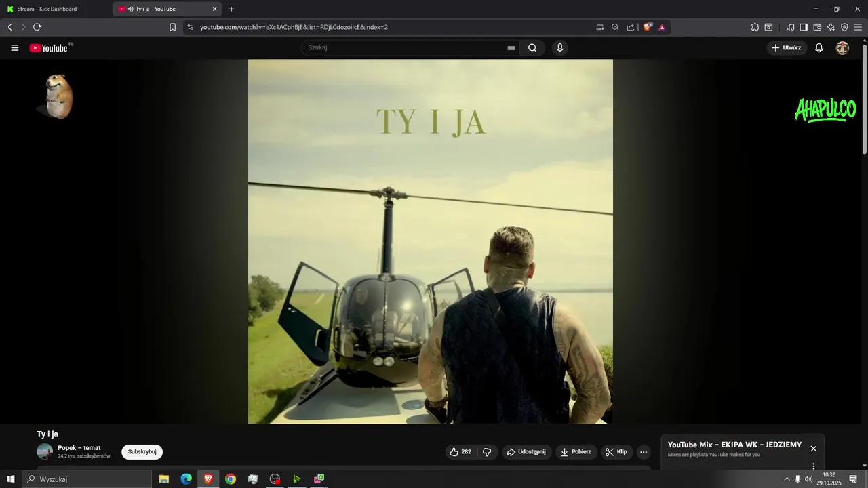
Task: Open the browser main menu
Action: (x=858, y=27)
